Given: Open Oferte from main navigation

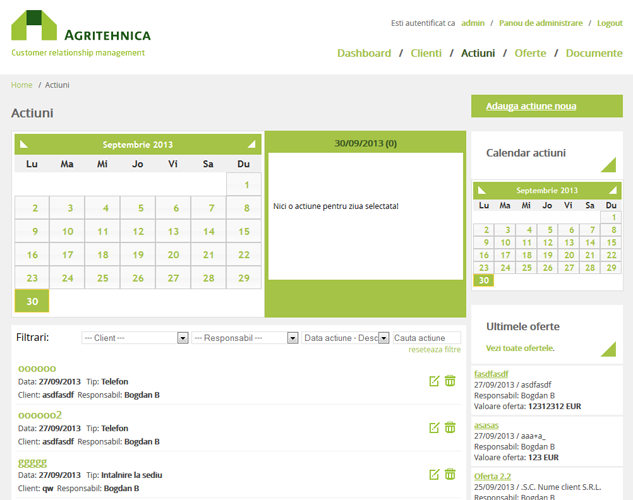Looking at the screenshot, I should point(530,53).
